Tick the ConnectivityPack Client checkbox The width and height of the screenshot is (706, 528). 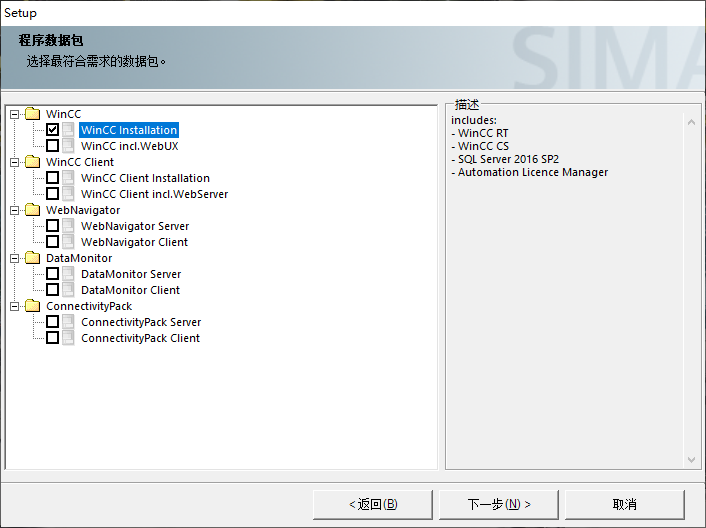52,338
